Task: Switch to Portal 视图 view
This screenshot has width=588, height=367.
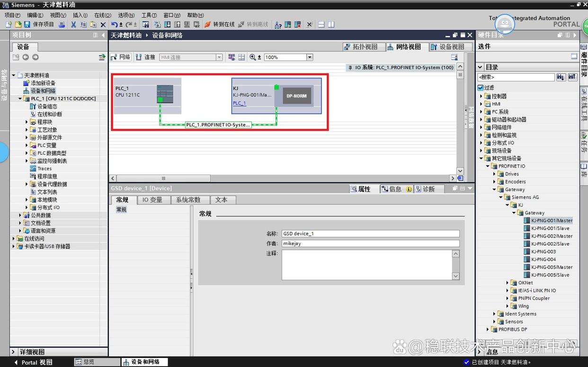Action: tap(33, 362)
